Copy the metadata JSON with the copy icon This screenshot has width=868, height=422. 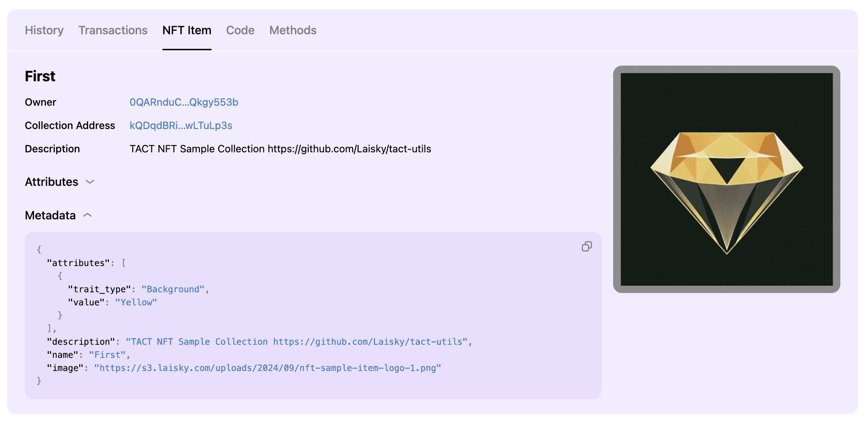[587, 247]
